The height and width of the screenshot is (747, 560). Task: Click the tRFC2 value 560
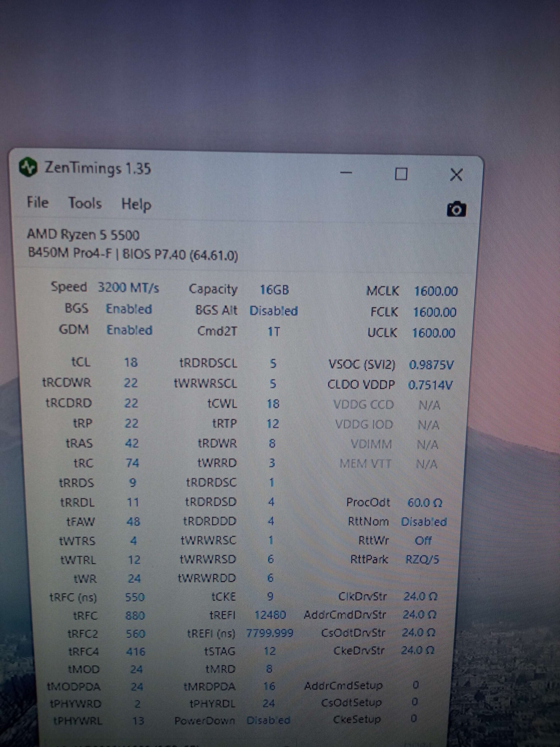pyautogui.click(x=135, y=633)
